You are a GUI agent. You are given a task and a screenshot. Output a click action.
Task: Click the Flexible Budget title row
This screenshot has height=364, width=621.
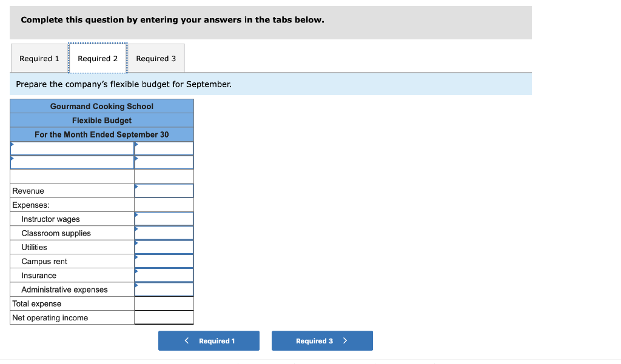pyautogui.click(x=101, y=120)
